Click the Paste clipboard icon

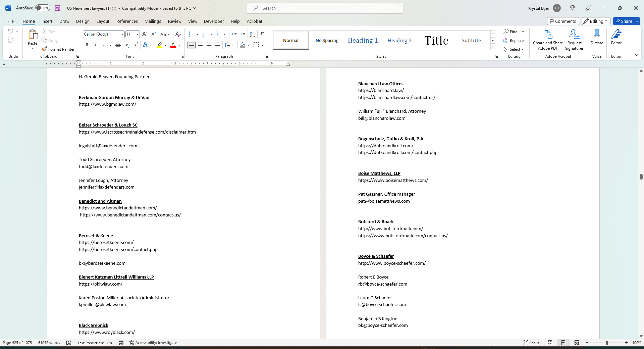[x=33, y=35]
